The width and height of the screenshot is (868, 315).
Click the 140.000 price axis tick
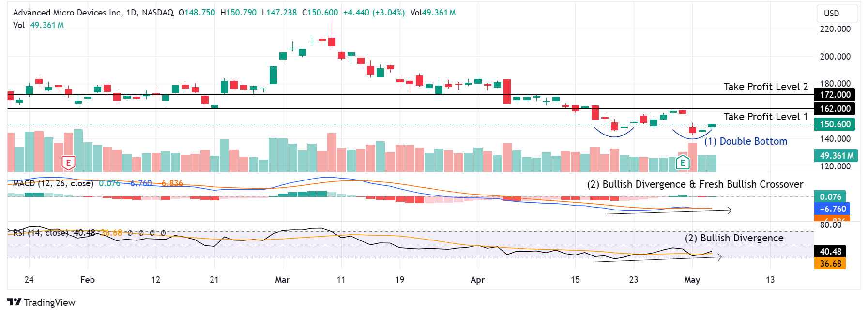click(835, 139)
